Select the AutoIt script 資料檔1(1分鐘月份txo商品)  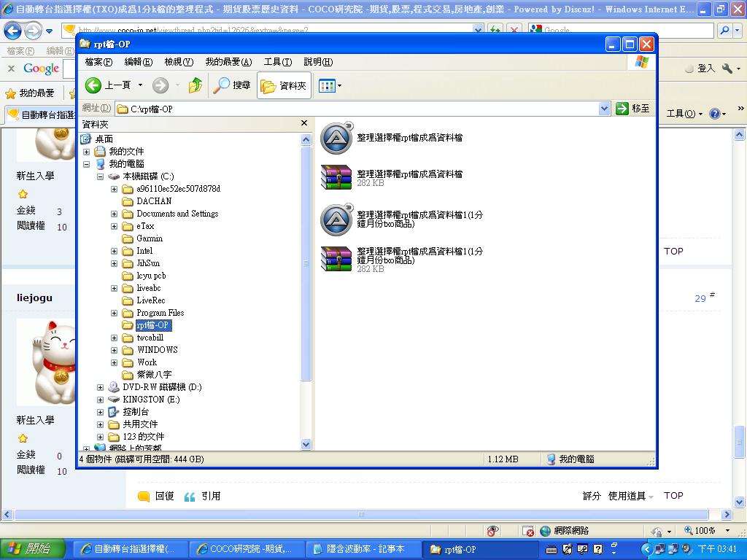pos(402,219)
